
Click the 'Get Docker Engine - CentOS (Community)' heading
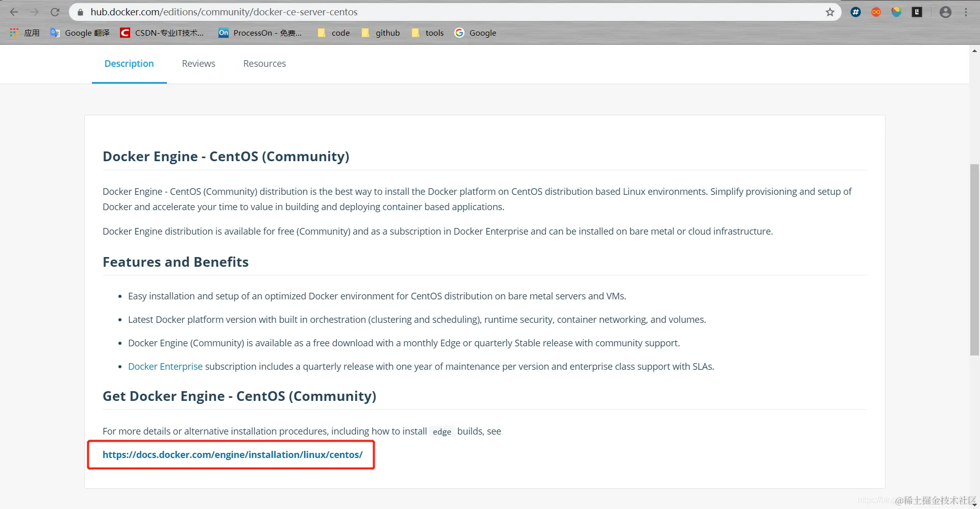coord(239,396)
